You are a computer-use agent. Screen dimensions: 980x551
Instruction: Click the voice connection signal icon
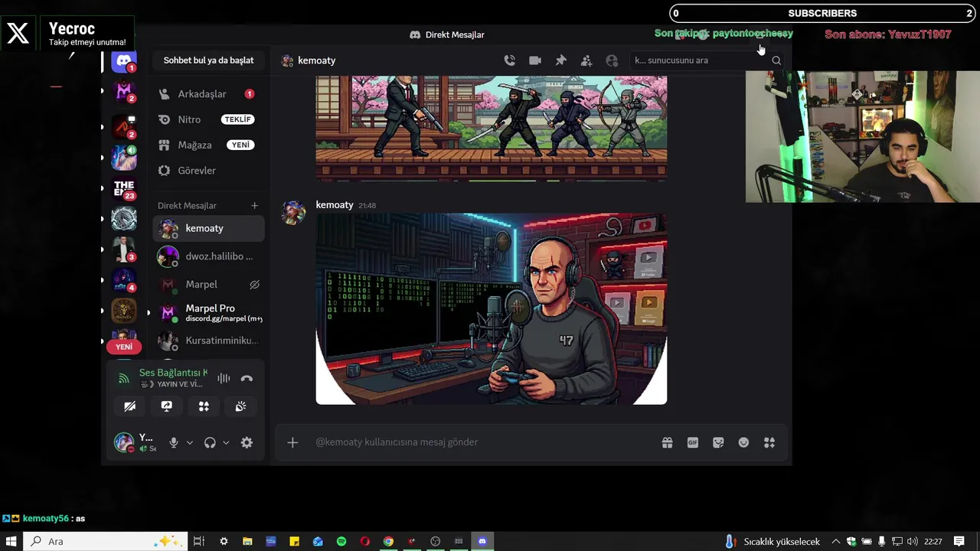click(123, 378)
